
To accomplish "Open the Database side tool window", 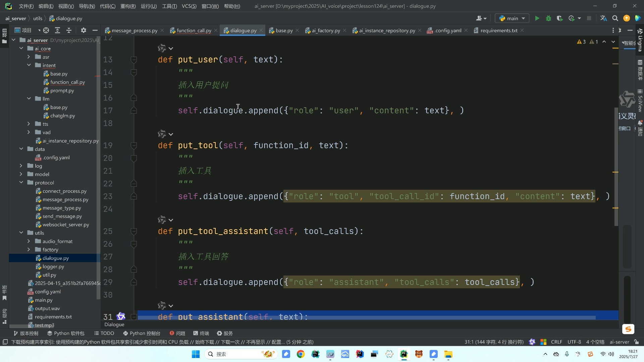I will [x=640, y=70].
